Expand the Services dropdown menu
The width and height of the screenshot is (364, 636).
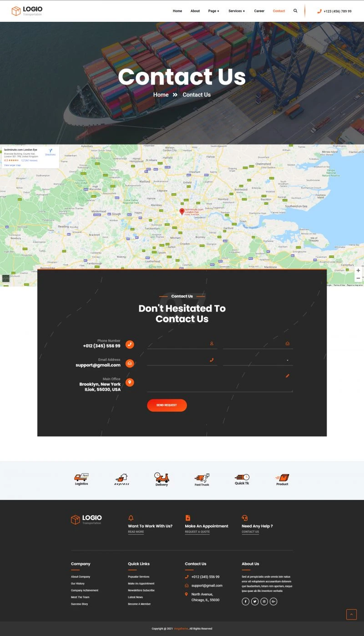tap(236, 11)
